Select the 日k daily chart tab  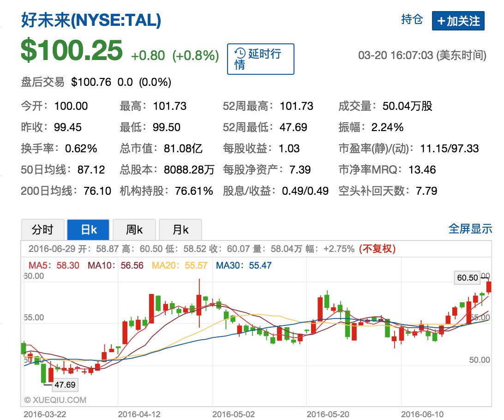pos(88,229)
